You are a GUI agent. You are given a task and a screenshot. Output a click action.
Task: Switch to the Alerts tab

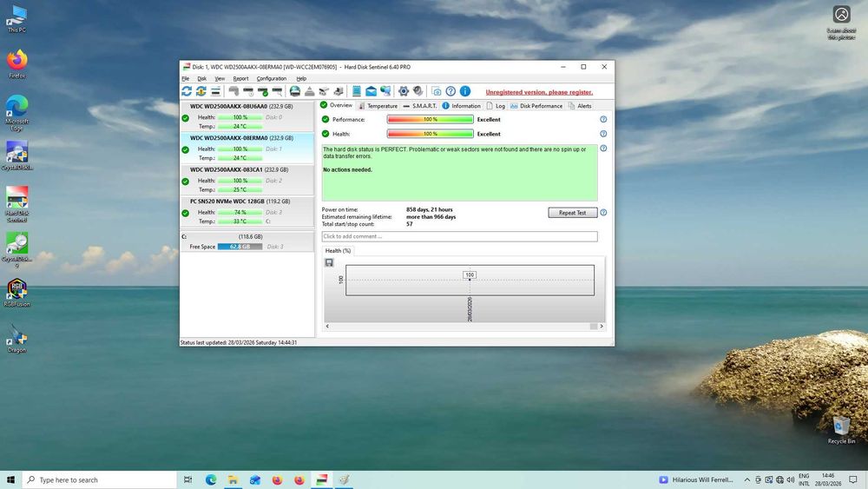click(580, 106)
